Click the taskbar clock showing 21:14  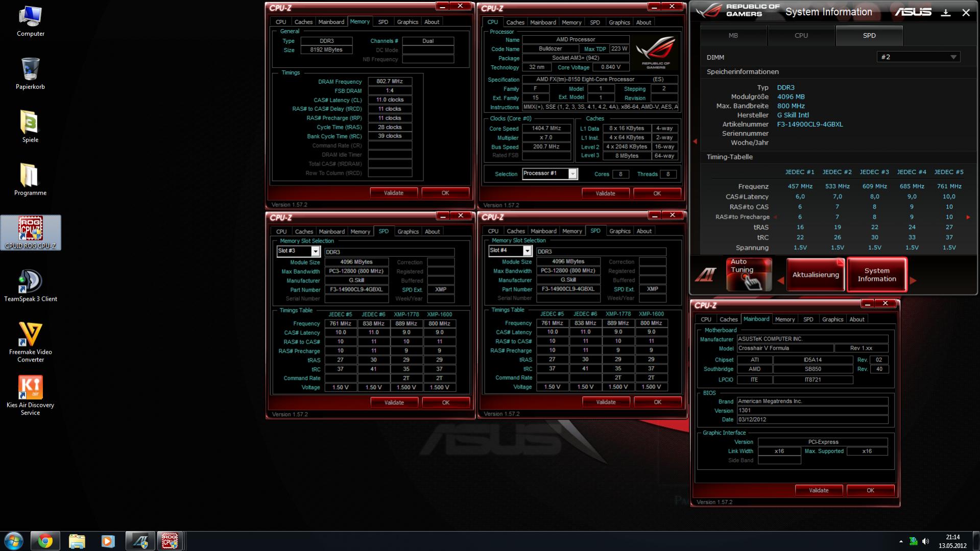pyautogui.click(x=952, y=541)
